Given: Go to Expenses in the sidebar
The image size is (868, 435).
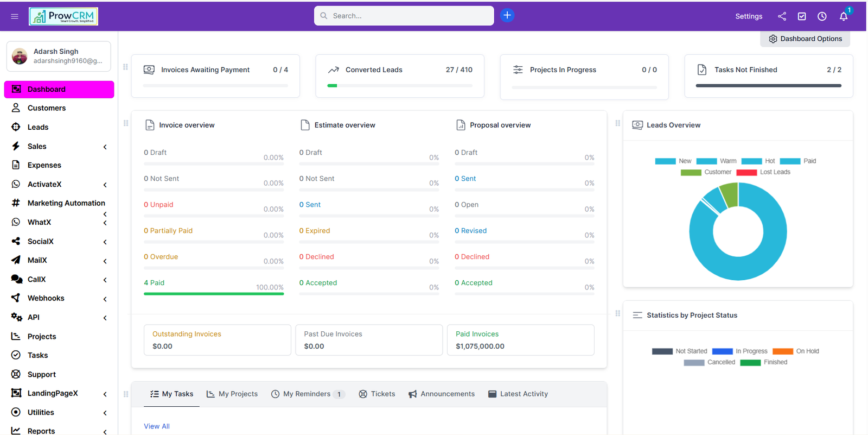Looking at the screenshot, I should [x=59, y=165].
